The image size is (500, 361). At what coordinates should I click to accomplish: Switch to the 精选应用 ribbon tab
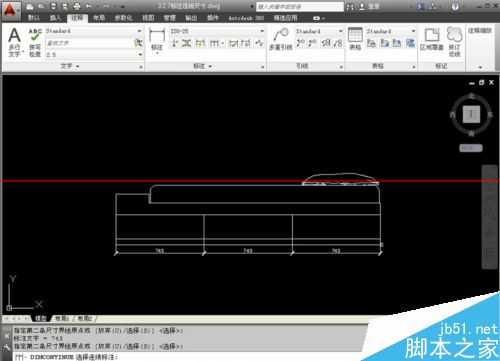(285, 18)
